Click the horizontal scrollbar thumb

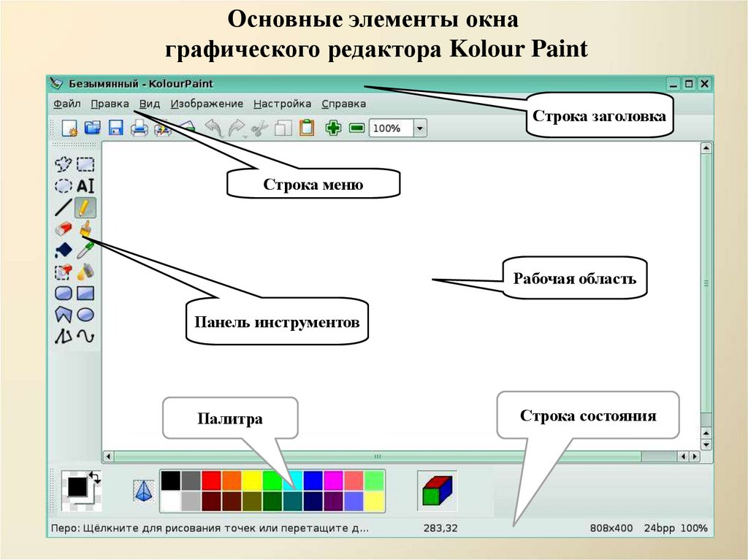point(378,456)
